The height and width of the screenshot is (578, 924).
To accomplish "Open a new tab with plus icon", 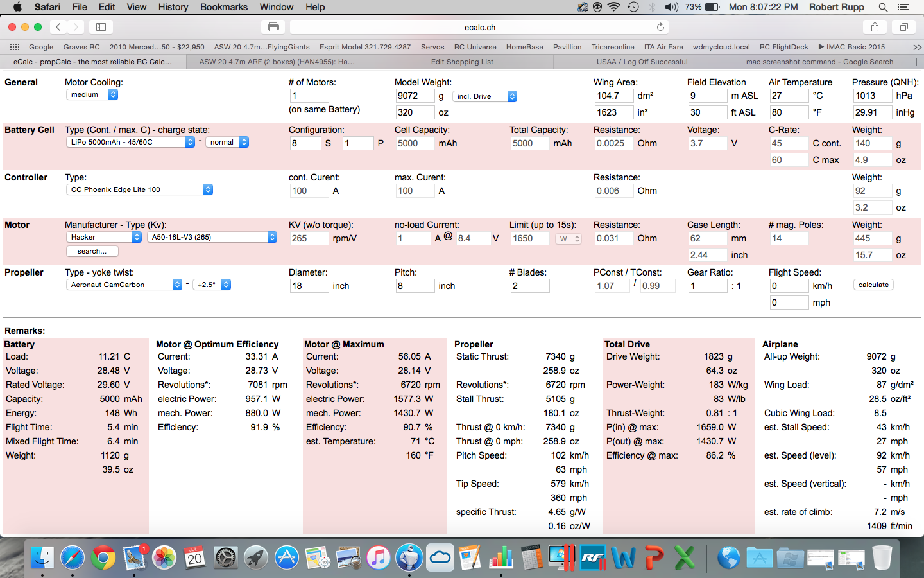I will click(916, 62).
